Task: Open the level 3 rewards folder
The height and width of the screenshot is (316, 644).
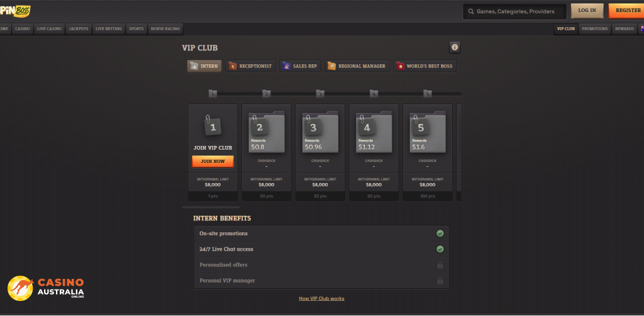Action: (320, 132)
